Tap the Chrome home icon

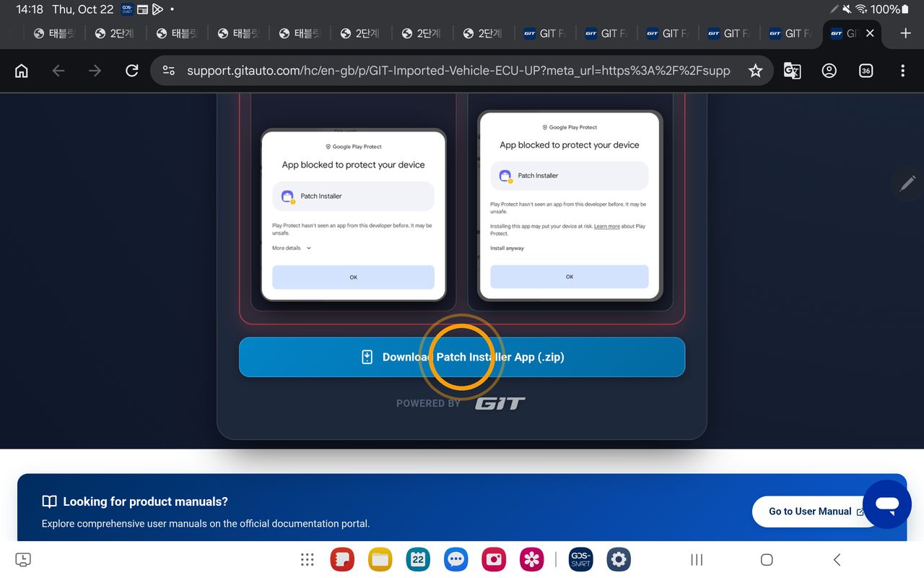coord(22,71)
